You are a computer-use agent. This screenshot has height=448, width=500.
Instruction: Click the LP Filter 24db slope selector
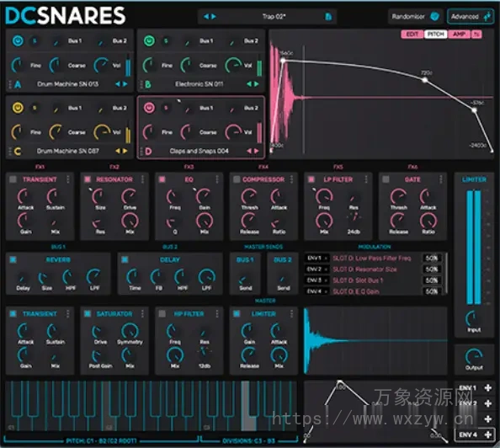click(x=354, y=217)
